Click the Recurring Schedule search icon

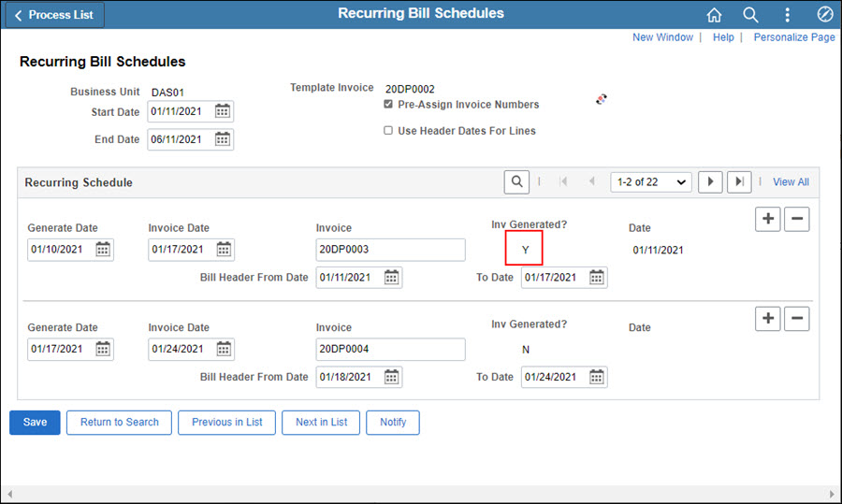516,182
